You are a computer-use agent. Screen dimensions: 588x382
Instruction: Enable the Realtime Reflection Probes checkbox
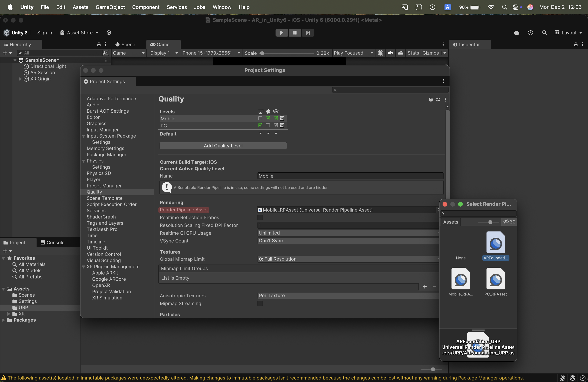[260, 217]
